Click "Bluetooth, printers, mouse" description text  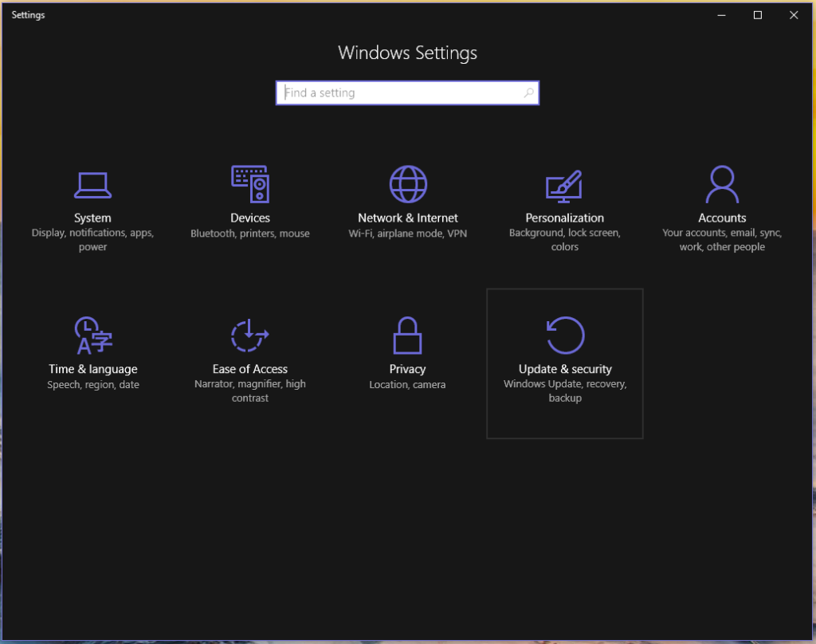[250, 234]
